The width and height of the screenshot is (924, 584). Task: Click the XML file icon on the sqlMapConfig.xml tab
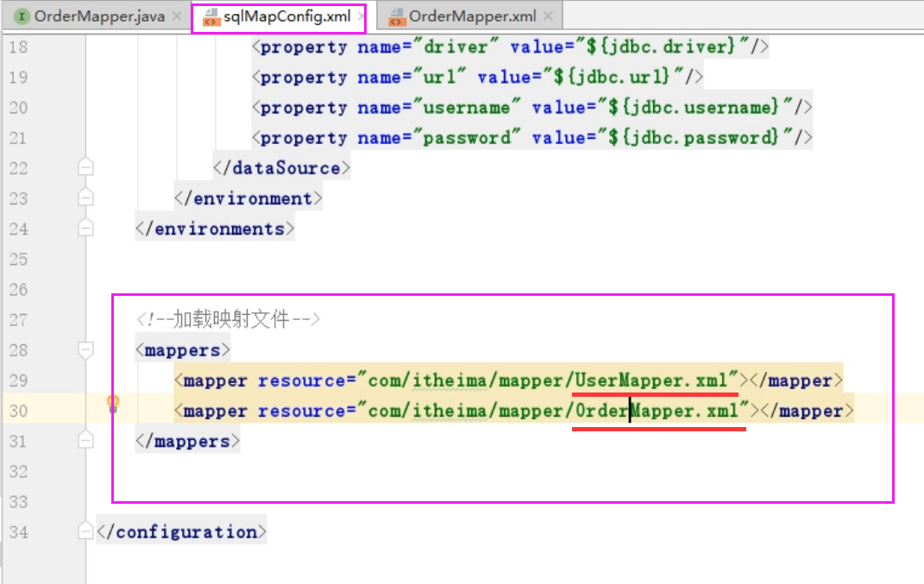click(x=211, y=17)
